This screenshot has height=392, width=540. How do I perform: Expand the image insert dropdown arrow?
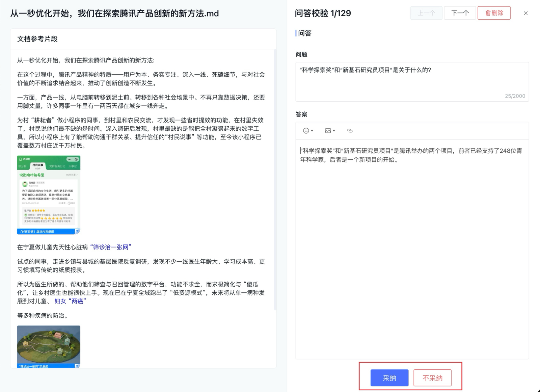(x=334, y=131)
